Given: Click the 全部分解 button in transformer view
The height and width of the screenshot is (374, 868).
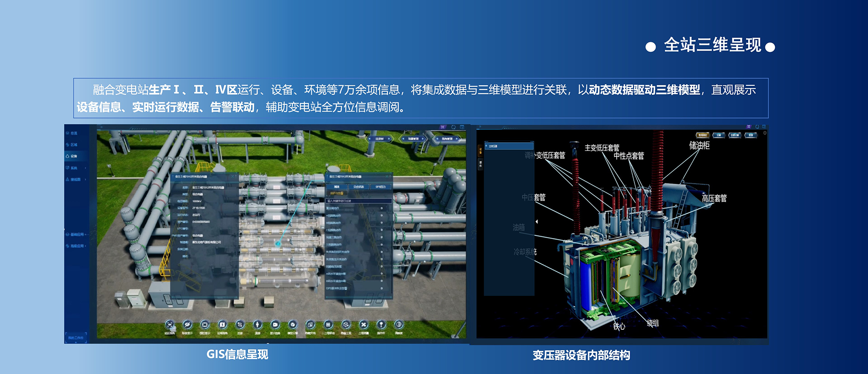Looking at the screenshot, I should click(x=735, y=135).
